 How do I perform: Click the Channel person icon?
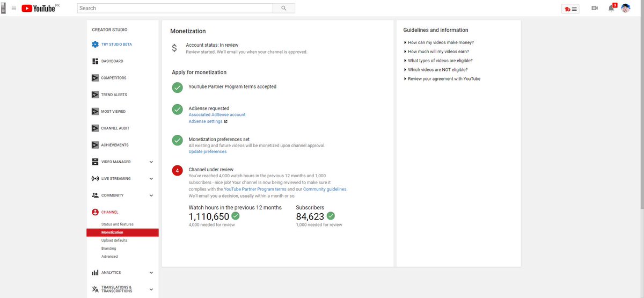click(x=95, y=212)
